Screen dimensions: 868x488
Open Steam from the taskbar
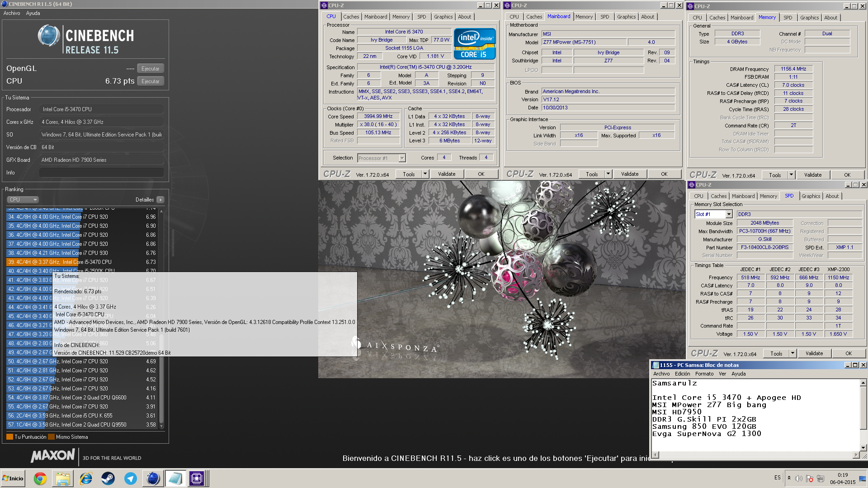(108, 478)
